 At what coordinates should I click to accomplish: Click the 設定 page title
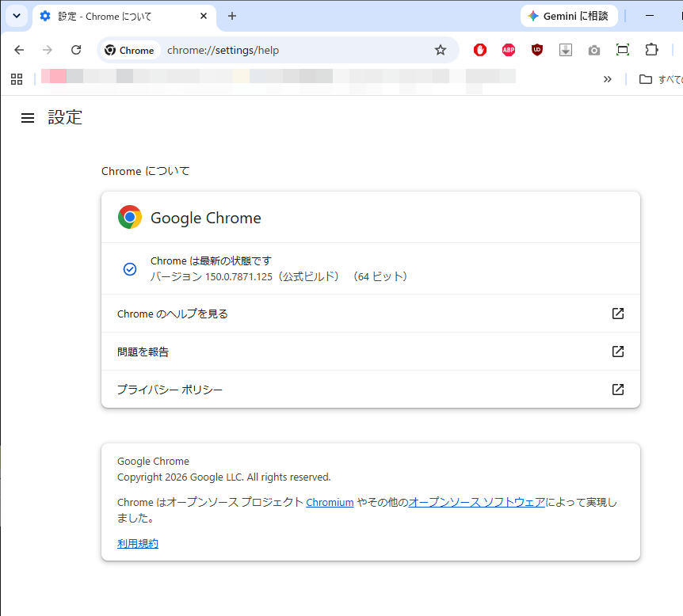coord(65,117)
